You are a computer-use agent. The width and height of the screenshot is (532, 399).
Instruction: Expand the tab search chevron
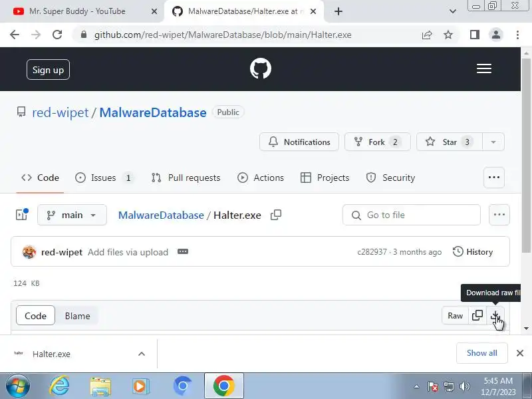[x=453, y=11]
